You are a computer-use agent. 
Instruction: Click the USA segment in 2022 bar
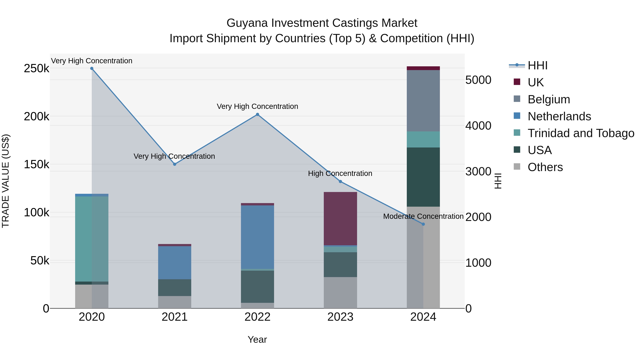click(257, 287)
